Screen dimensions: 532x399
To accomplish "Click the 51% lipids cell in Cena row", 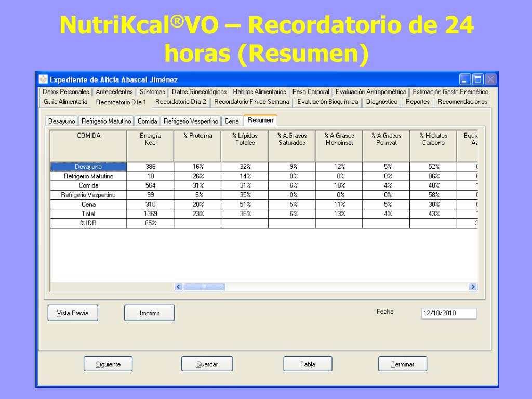I will point(245,205).
